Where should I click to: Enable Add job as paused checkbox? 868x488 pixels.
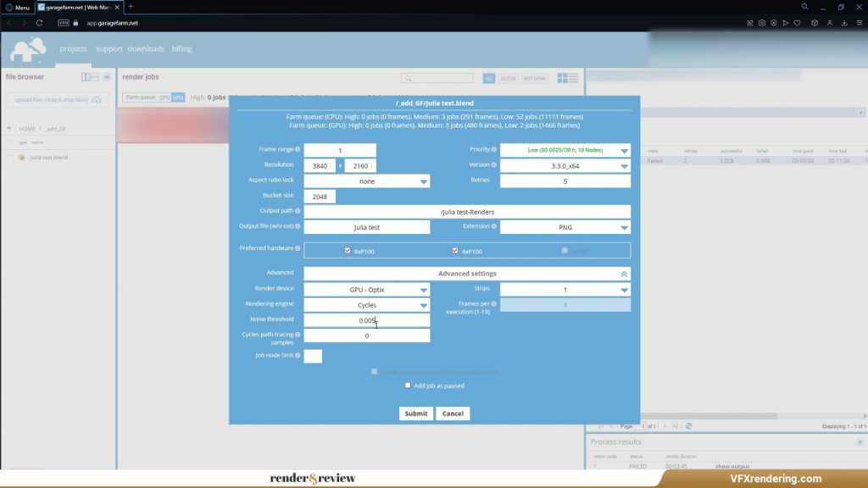[x=408, y=385]
